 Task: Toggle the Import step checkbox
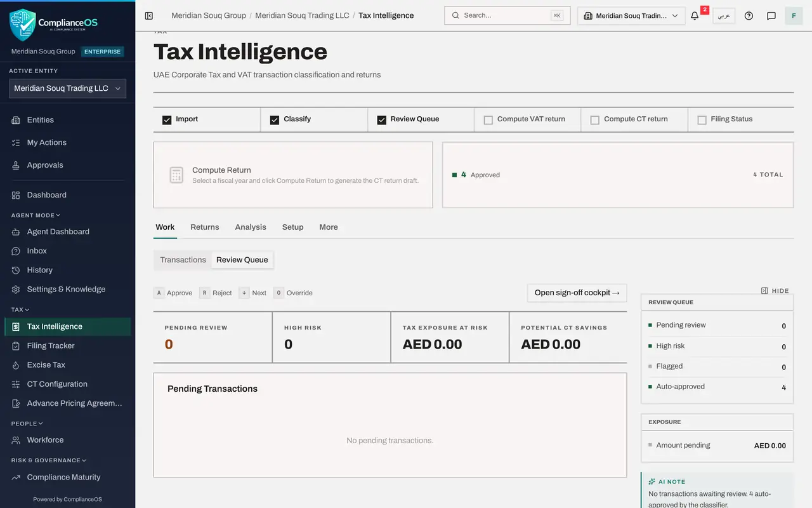167,119
